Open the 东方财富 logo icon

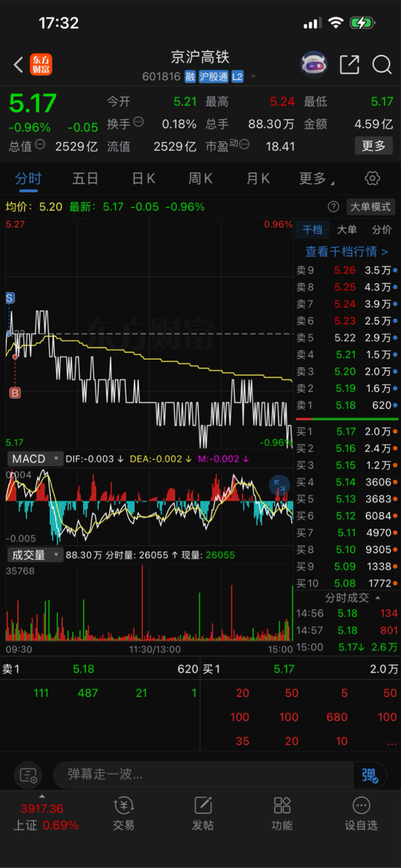coord(41,65)
